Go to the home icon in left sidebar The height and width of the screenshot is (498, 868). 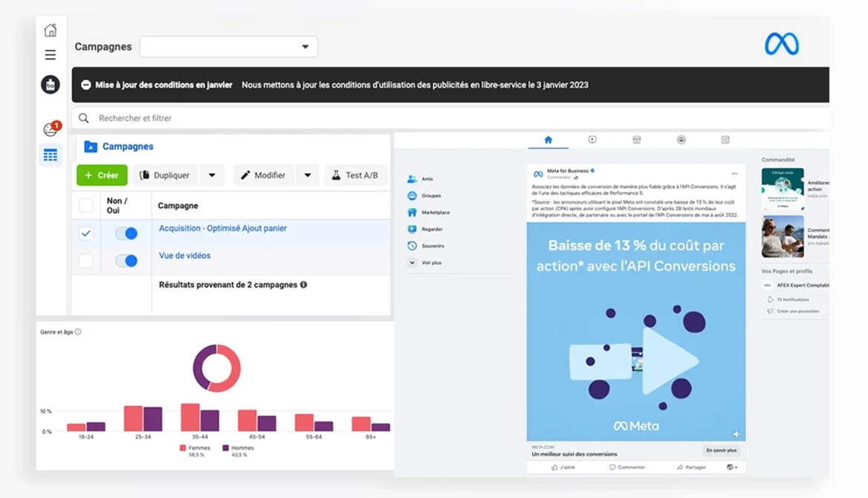click(51, 30)
